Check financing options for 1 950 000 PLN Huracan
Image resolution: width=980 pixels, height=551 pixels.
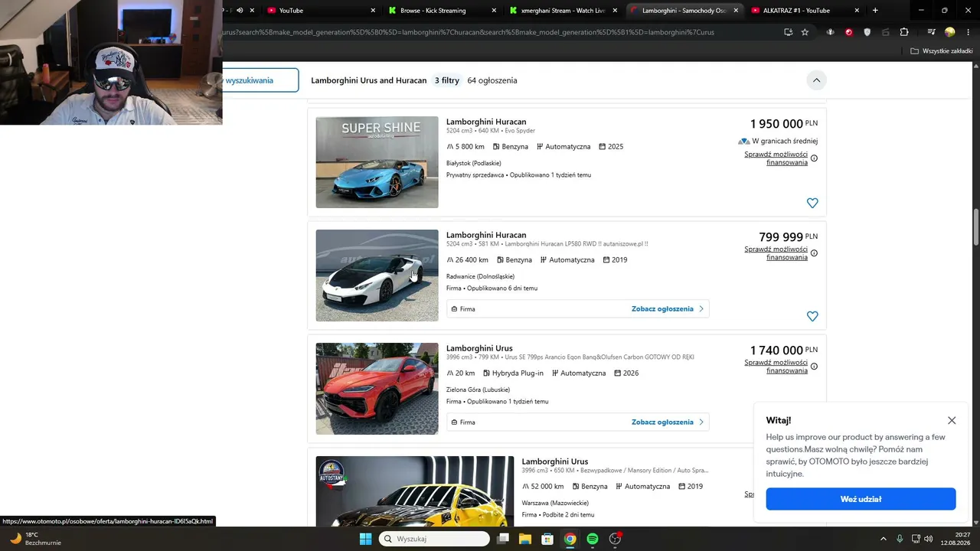point(776,158)
